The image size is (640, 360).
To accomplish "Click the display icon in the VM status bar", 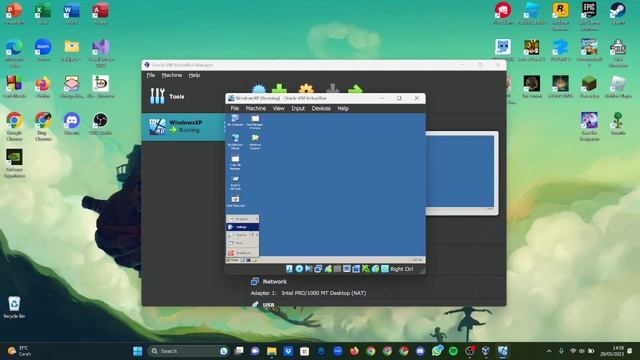I will pos(347,269).
